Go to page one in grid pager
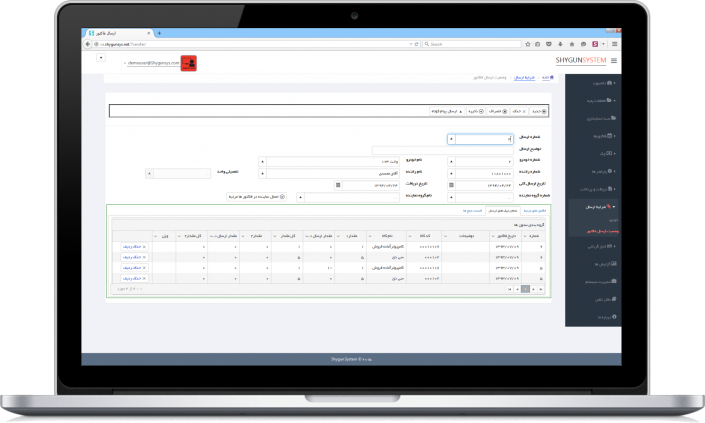 (525, 288)
